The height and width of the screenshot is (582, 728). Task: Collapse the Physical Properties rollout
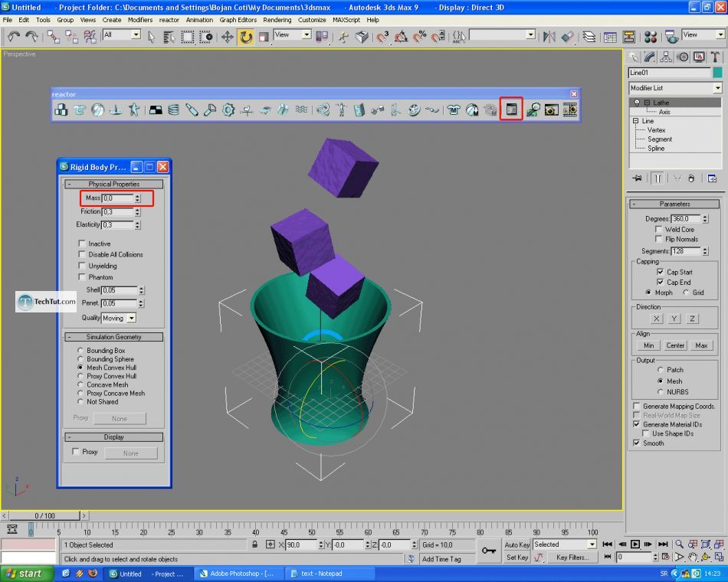[x=113, y=184]
